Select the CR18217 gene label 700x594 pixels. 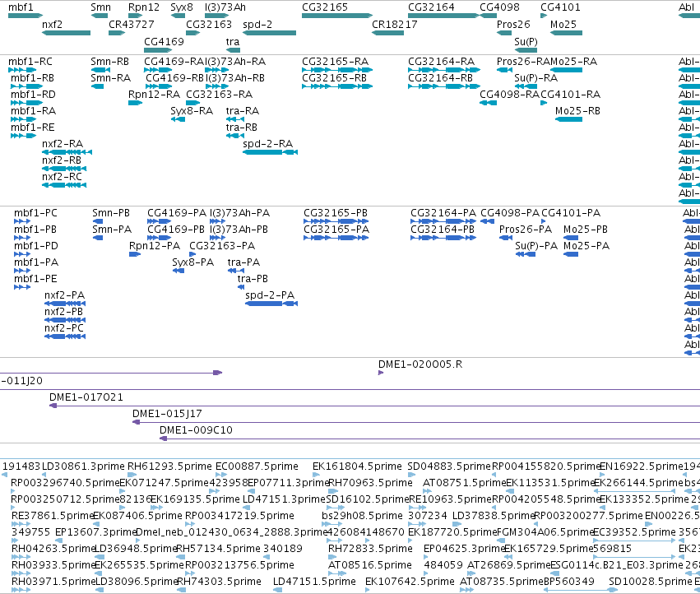395,25
